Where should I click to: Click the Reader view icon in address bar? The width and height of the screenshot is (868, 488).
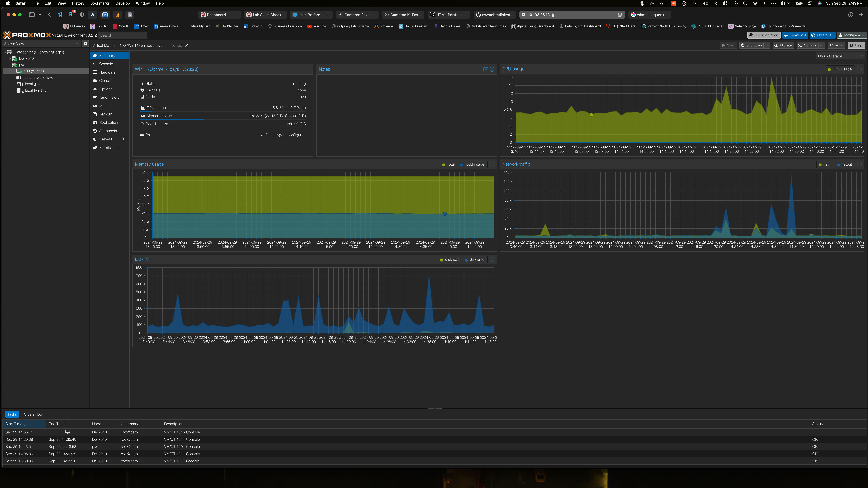tap(620, 15)
